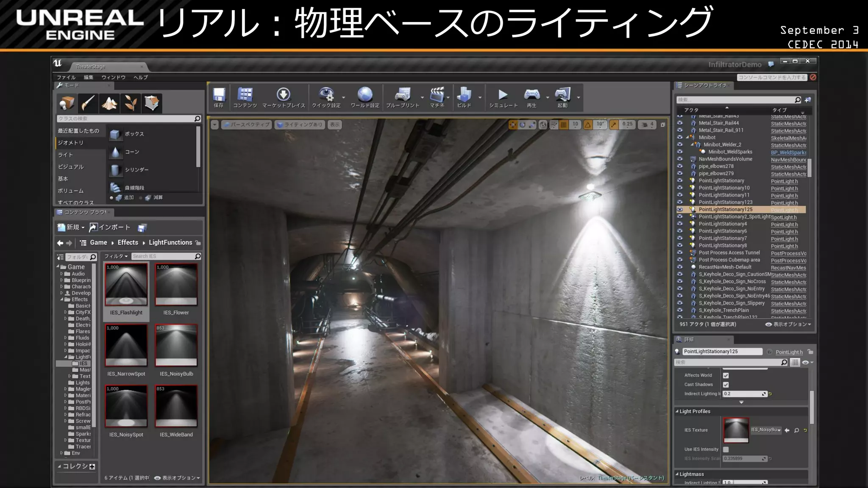Click the Build (ビルド) icon
The width and height of the screenshot is (868, 488).
pos(464,94)
